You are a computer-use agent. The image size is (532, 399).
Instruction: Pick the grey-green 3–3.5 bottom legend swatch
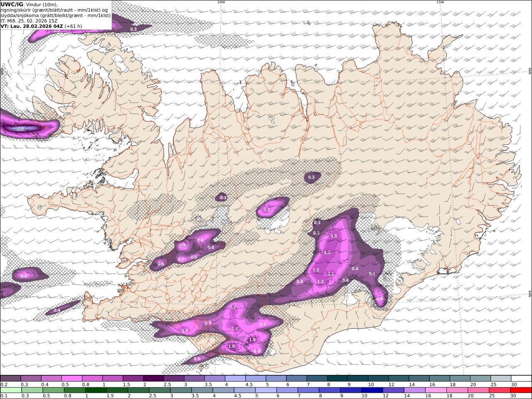click(181, 390)
